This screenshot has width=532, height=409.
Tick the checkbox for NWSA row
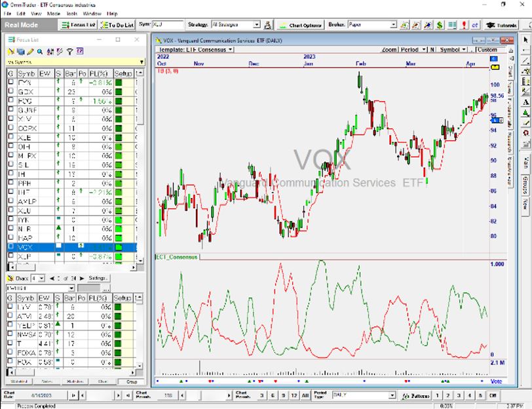[10, 334]
